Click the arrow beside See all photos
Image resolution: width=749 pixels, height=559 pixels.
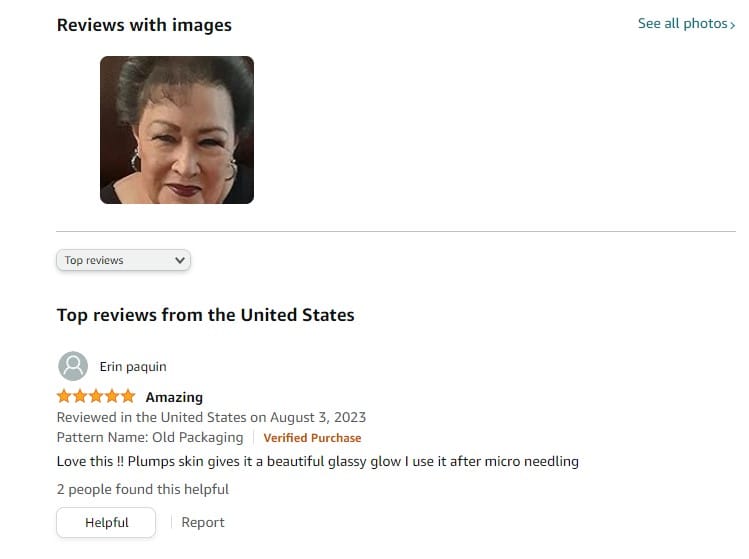coord(732,25)
